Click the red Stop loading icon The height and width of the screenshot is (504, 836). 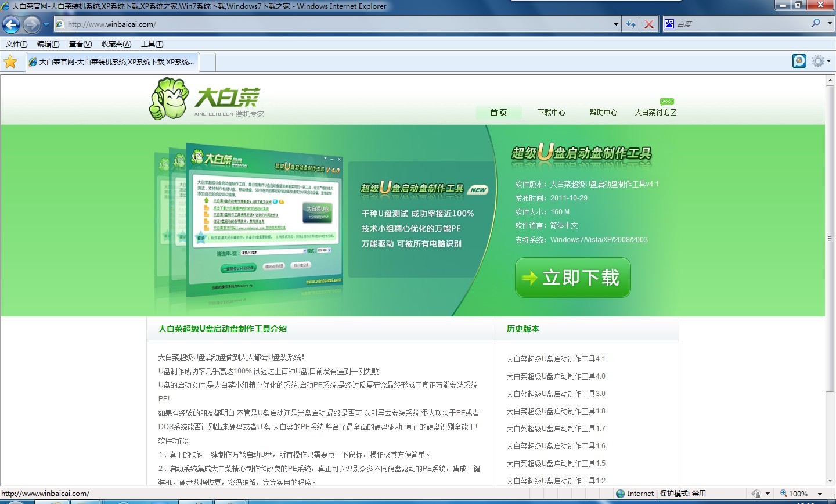[x=649, y=24]
